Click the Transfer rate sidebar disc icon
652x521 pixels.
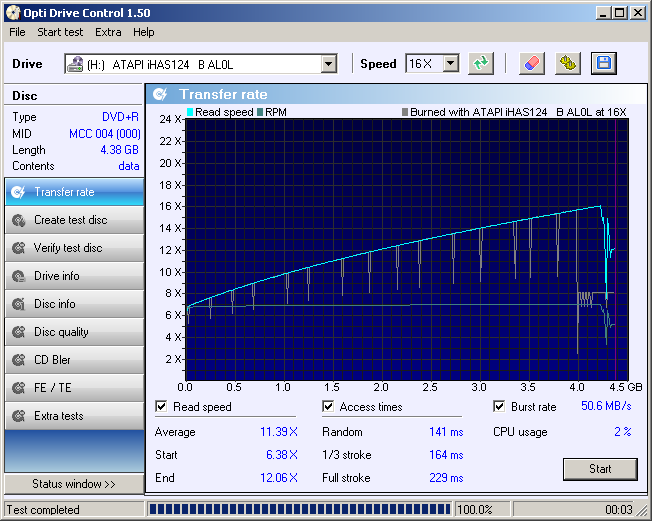pyautogui.click(x=18, y=192)
